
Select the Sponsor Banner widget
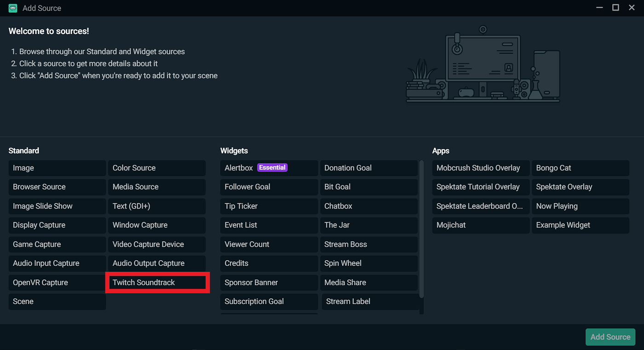(269, 282)
